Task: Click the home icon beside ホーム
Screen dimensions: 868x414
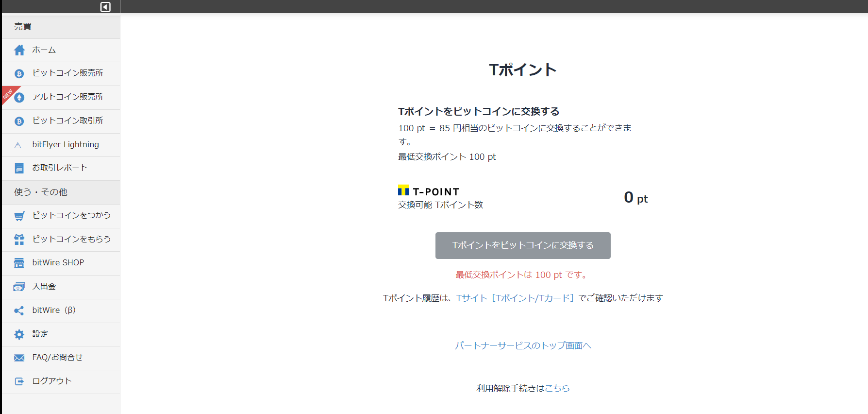Action: tap(19, 50)
